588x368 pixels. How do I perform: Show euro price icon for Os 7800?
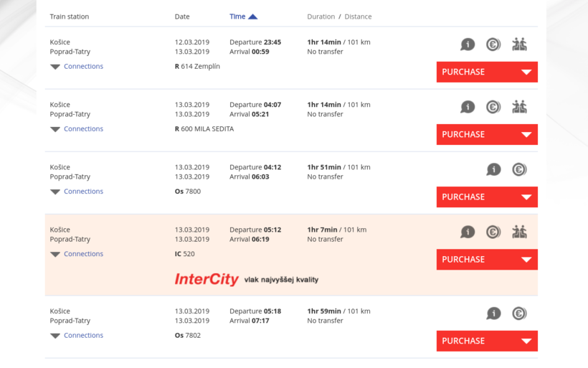519,169
